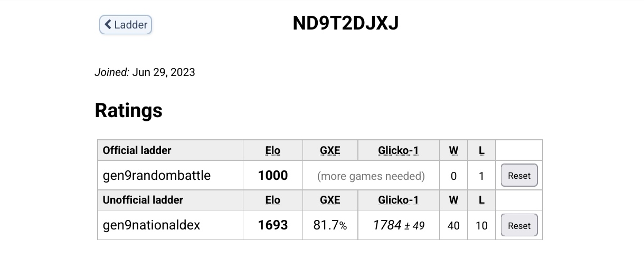This screenshot has width=644, height=278.
Task: Click the 'more games needed' text
Action: tap(371, 176)
